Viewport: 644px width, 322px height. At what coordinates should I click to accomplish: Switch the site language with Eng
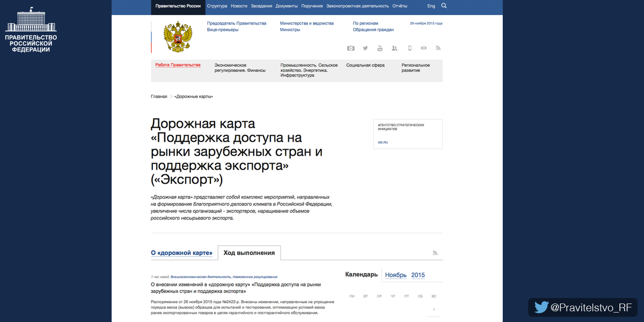[x=431, y=6]
